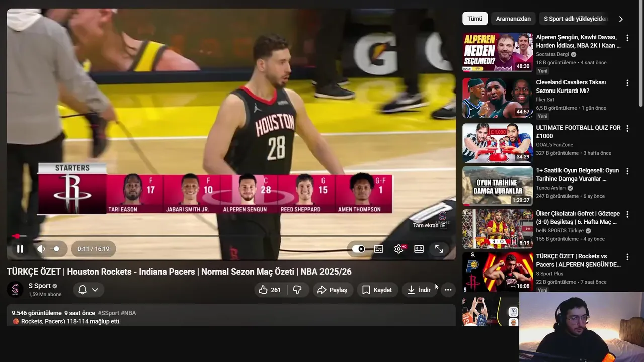The width and height of the screenshot is (644, 362).
Task: Open options menu for ULTIMATE FOOTBALL QUIZ
Action: (x=627, y=129)
